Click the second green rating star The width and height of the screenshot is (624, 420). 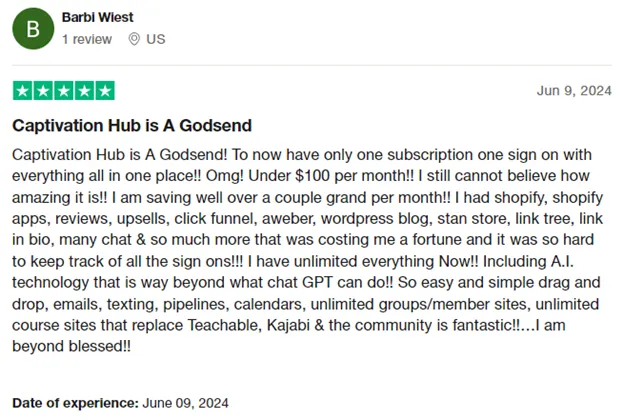click(x=43, y=91)
